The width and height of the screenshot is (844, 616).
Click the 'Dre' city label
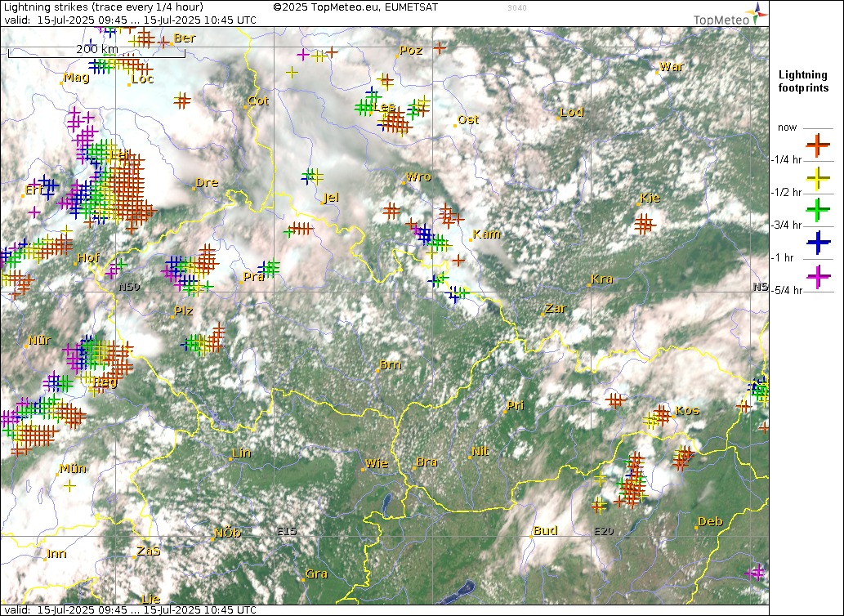coord(208,183)
